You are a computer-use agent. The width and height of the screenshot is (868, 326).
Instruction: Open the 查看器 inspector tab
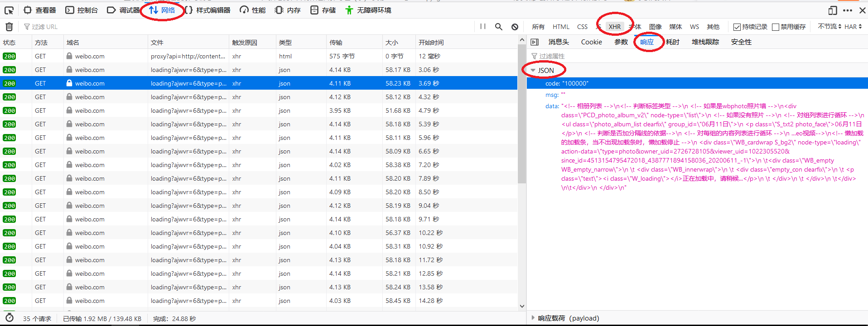(x=40, y=10)
